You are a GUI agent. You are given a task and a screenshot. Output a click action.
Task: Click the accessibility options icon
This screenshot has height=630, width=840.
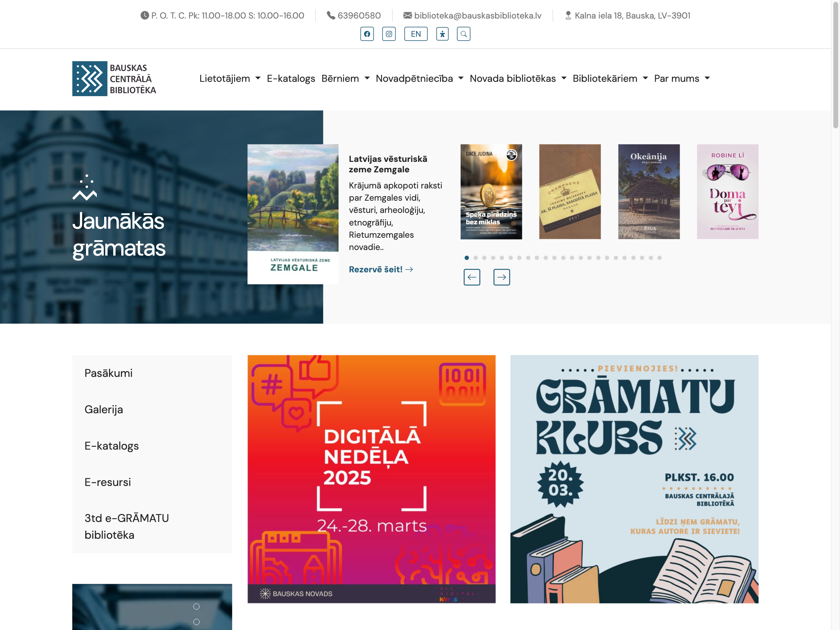442,34
